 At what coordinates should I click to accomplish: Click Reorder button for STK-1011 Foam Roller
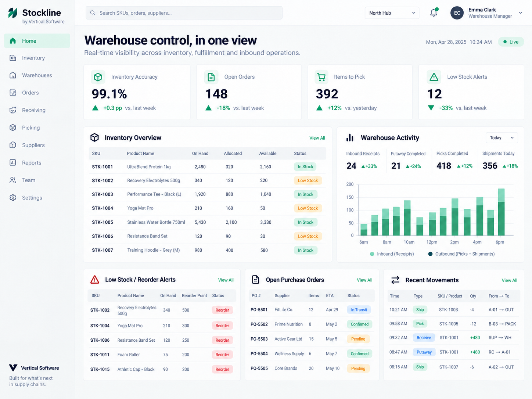pyautogui.click(x=222, y=355)
